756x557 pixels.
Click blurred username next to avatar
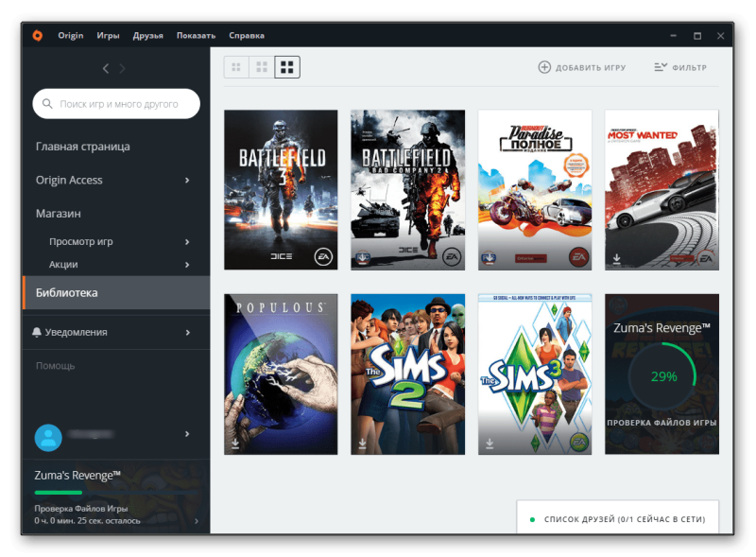(x=91, y=434)
